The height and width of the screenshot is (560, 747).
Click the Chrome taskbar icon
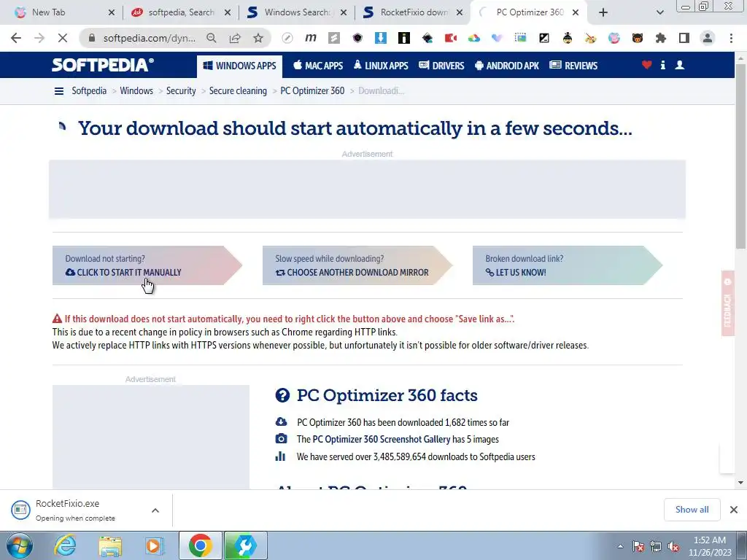(x=201, y=545)
